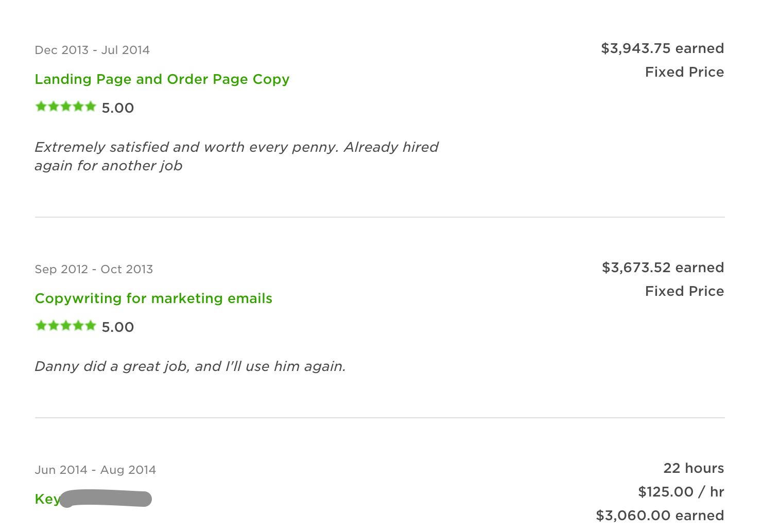Open the Copywriting for marketing emails job

pos(153,298)
